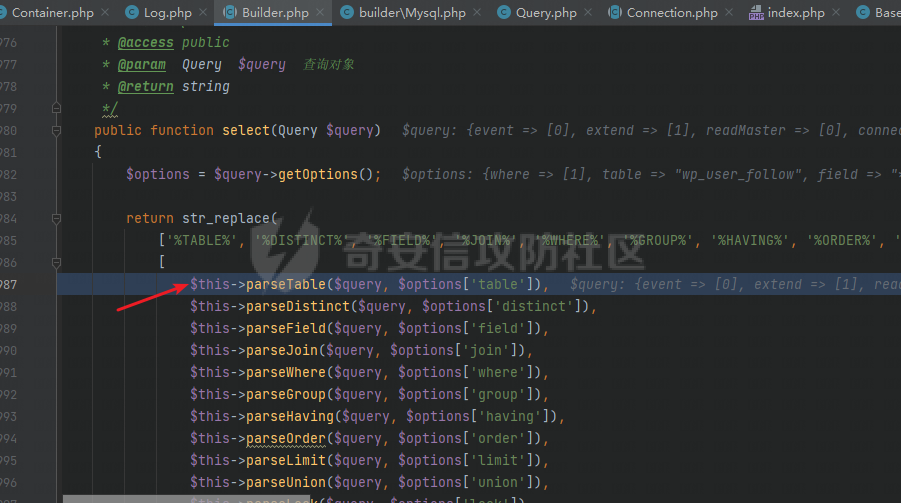Close the Query.php editor tab
This screenshot has width=901, height=503.
click(x=588, y=13)
